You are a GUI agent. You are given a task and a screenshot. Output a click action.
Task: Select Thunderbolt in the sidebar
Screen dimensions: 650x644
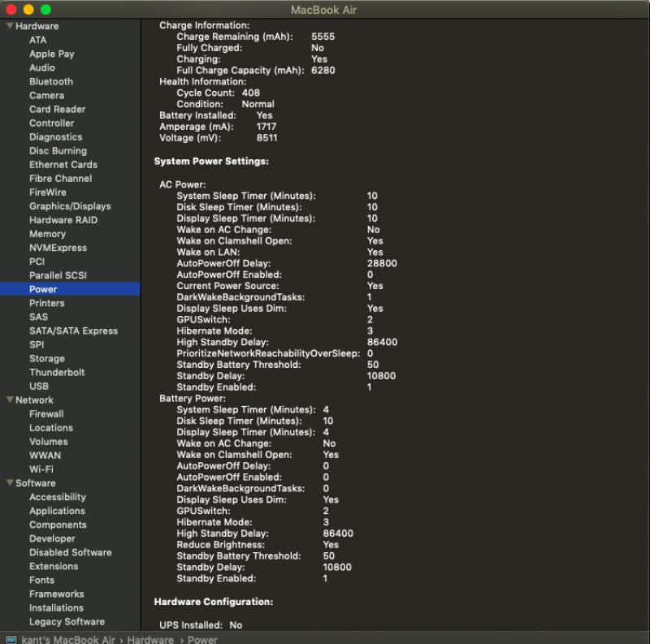[x=57, y=372]
